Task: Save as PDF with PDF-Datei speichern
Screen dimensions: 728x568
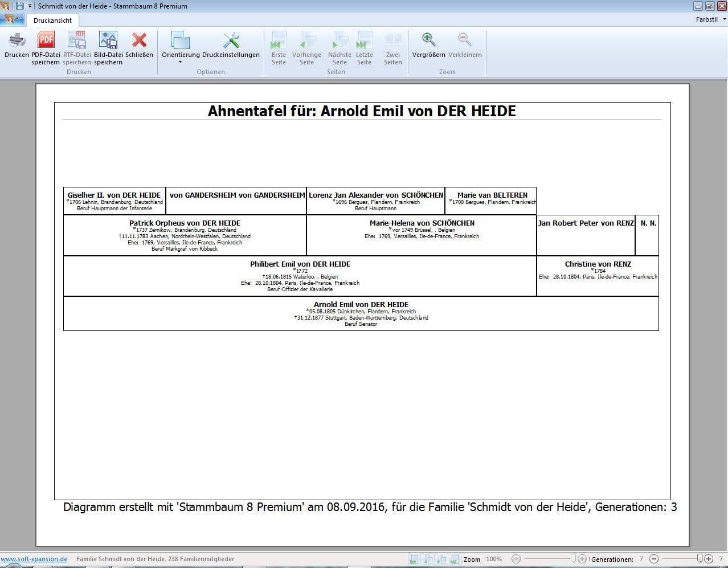Action: [46, 41]
